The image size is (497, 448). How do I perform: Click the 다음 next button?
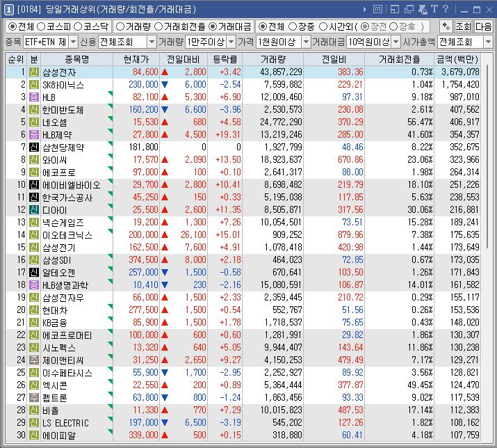tap(483, 26)
